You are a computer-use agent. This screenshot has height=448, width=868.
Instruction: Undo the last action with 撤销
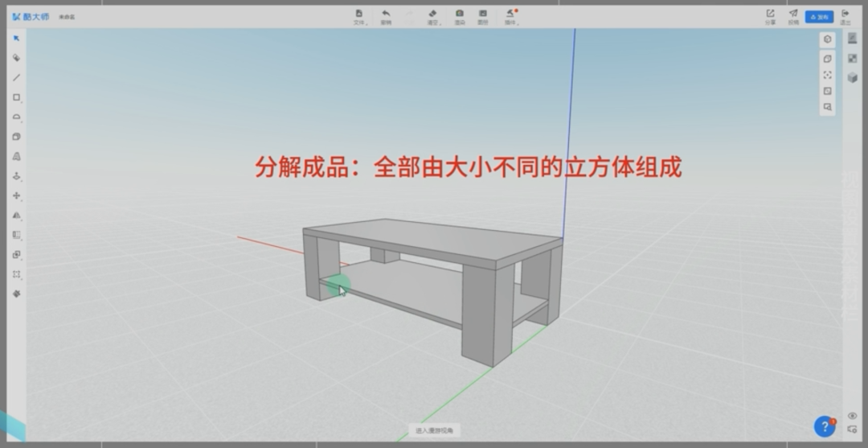point(386,17)
